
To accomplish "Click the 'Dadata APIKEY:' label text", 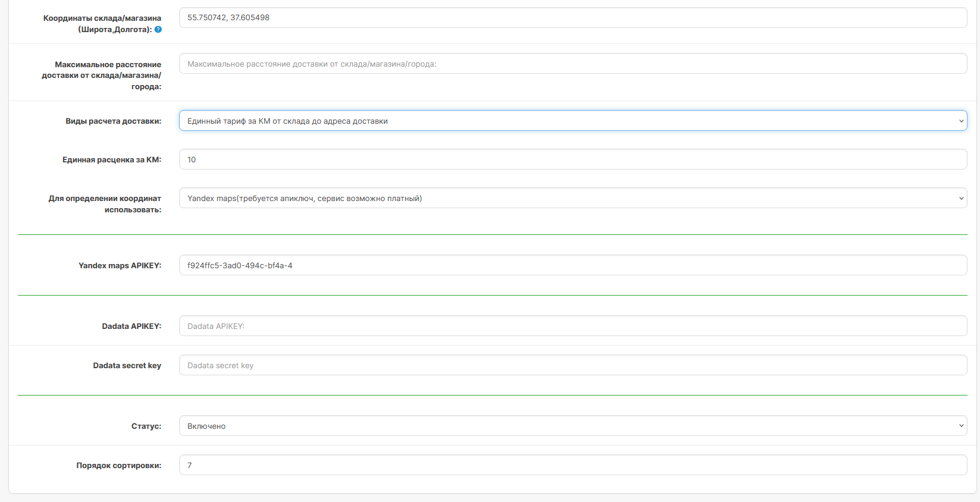I will click(131, 326).
